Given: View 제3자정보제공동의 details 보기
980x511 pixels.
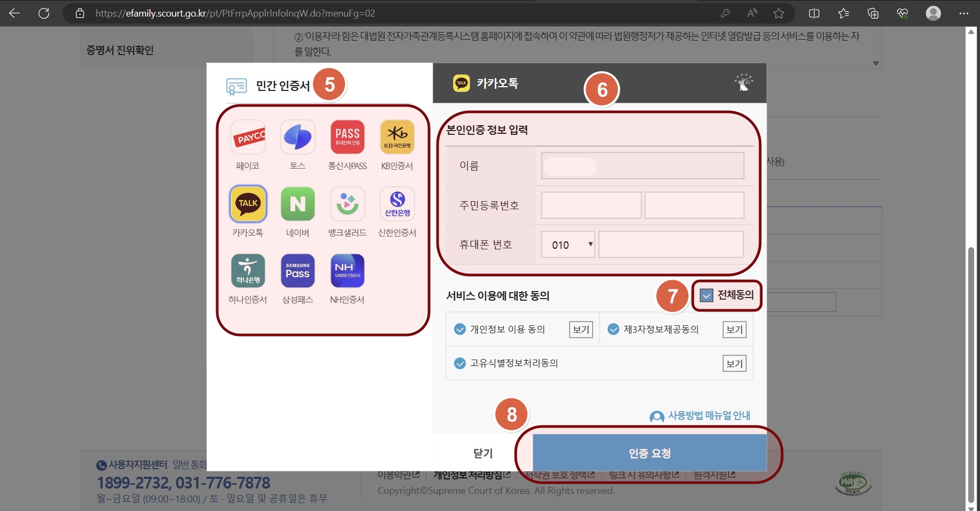Looking at the screenshot, I should 734,330.
